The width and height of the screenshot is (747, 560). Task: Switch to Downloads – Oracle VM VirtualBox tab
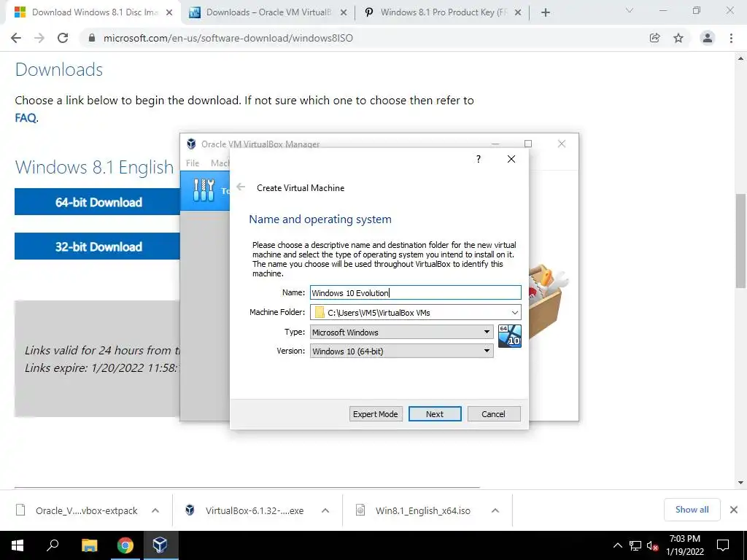point(267,12)
